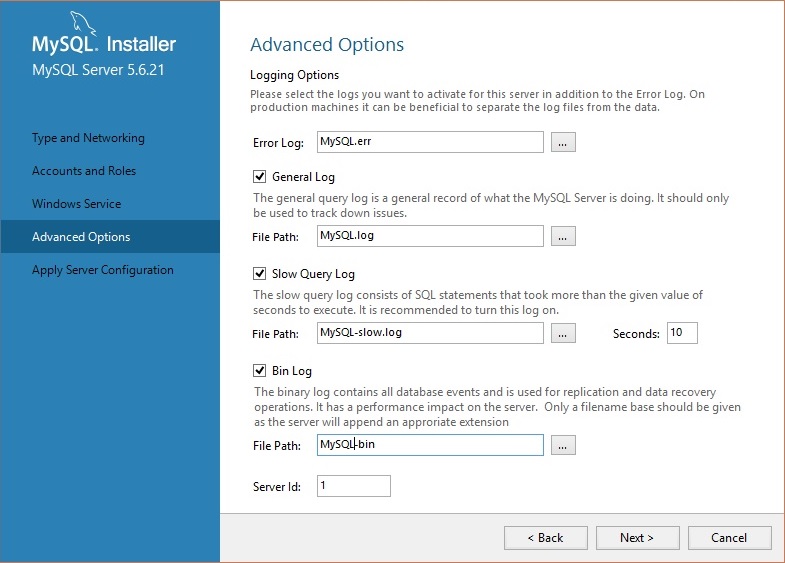The width and height of the screenshot is (785, 563).
Task: Click the MySQL.log file path field
Action: [430, 236]
